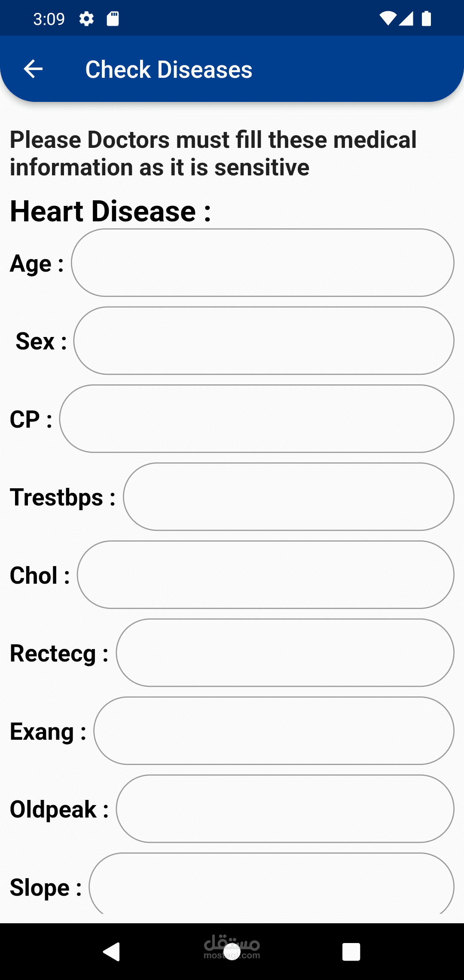Tap the SD card status icon
This screenshot has height=980, width=464.
113,19
